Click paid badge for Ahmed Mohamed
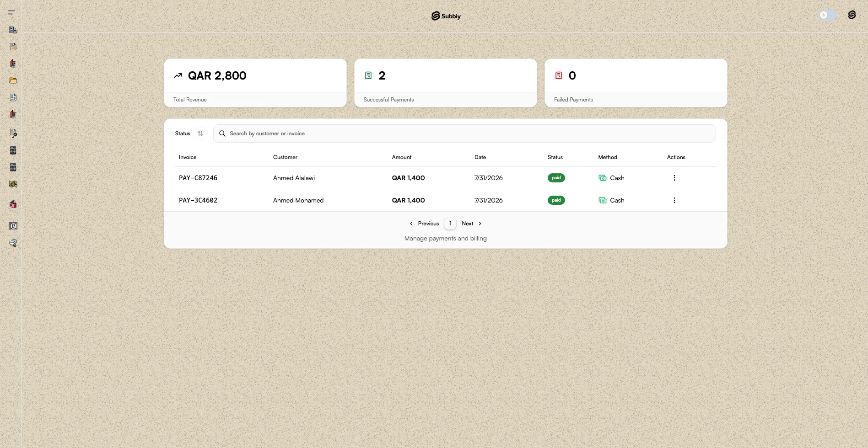This screenshot has height=448, width=868. pos(556,200)
